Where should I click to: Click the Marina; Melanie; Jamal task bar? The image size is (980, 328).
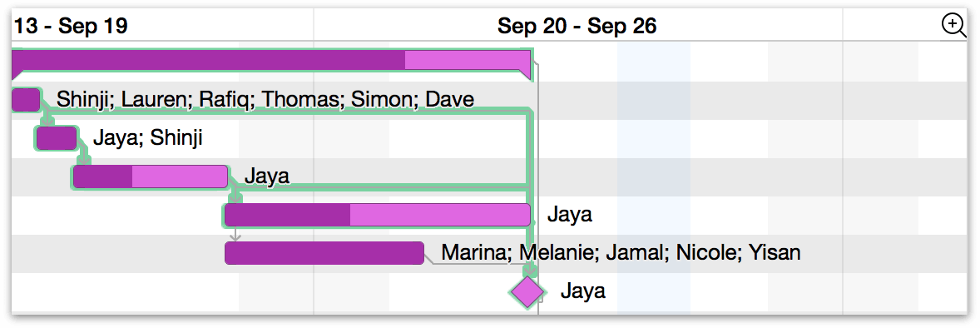pos(324,253)
